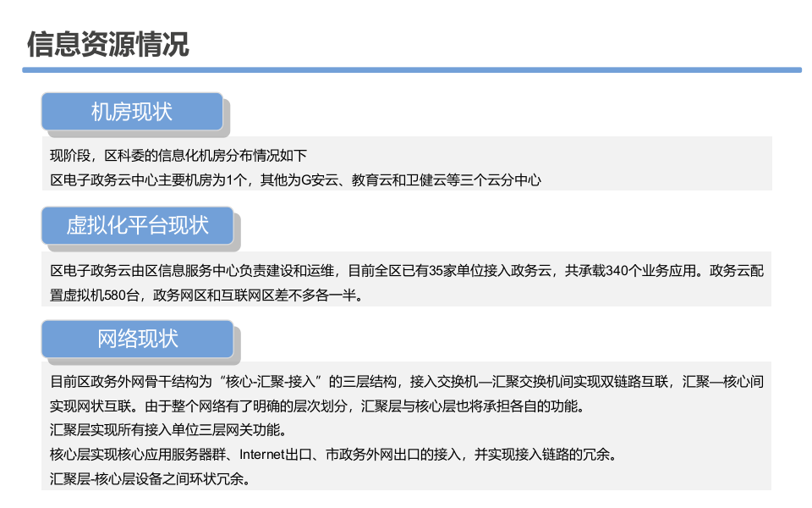Click the blue underline below the title
The image size is (812, 508).
[x=406, y=66]
